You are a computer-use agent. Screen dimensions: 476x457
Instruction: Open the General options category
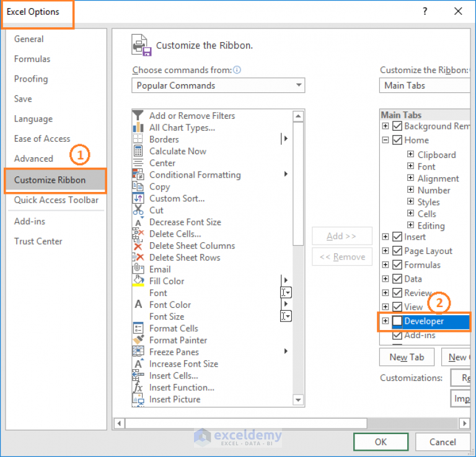29,39
